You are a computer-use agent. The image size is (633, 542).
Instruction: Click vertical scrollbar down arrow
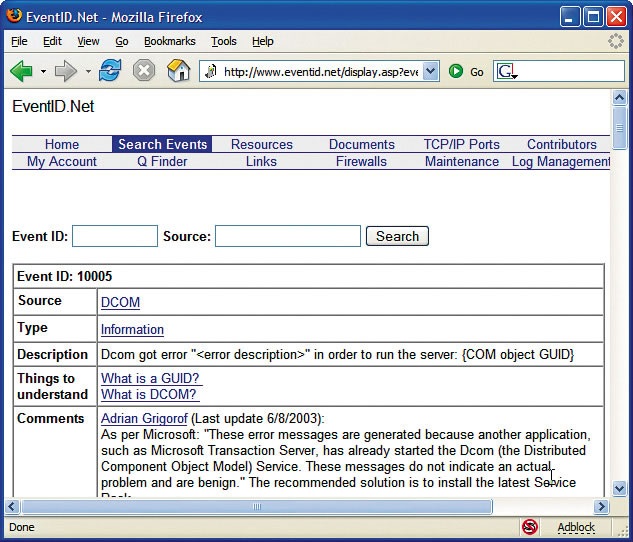pyautogui.click(x=619, y=489)
